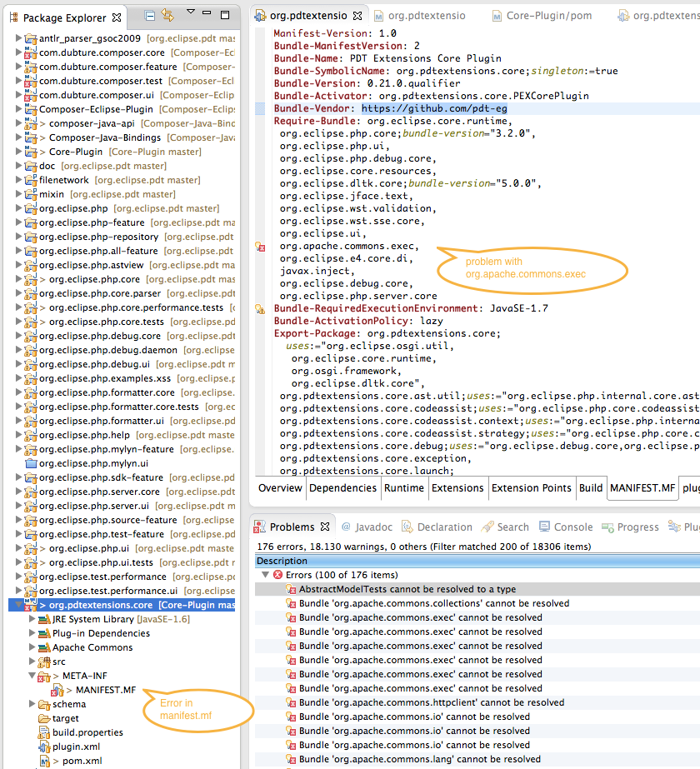Select the Problems view tab icon
The height and width of the screenshot is (769, 700).
tap(259, 527)
